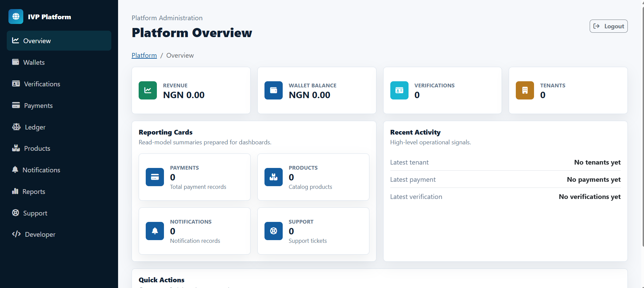Click the Recent Activity heading

[x=415, y=132]
